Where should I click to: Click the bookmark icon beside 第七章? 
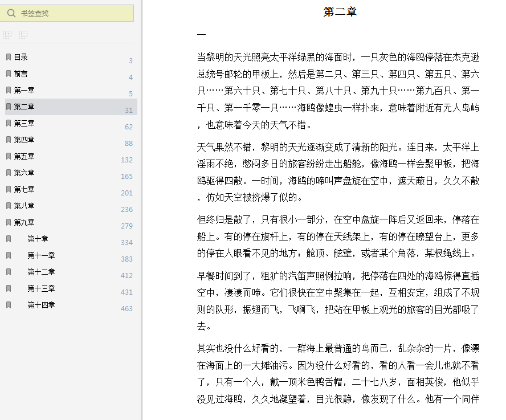(x=9, y=189)
